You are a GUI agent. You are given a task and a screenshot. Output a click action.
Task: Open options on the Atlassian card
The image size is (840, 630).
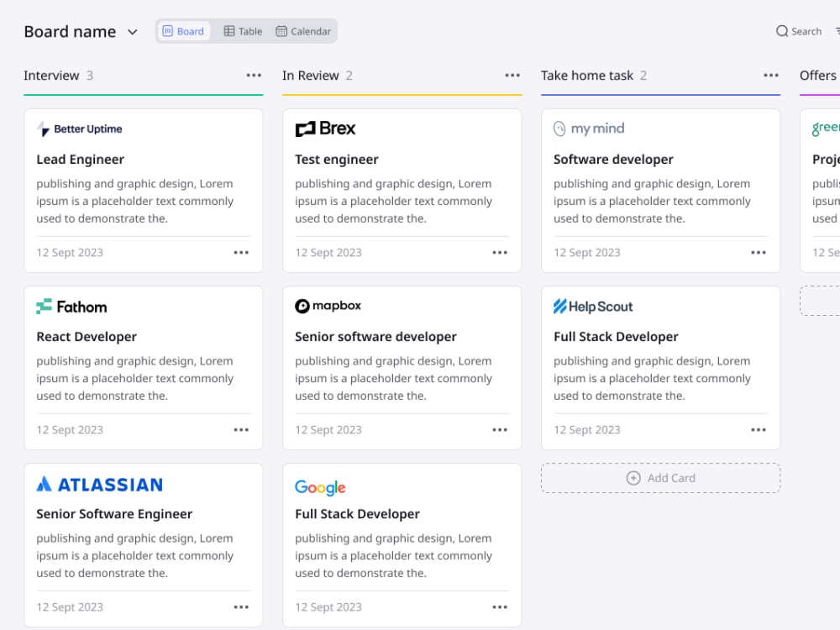tap(241, 607)
